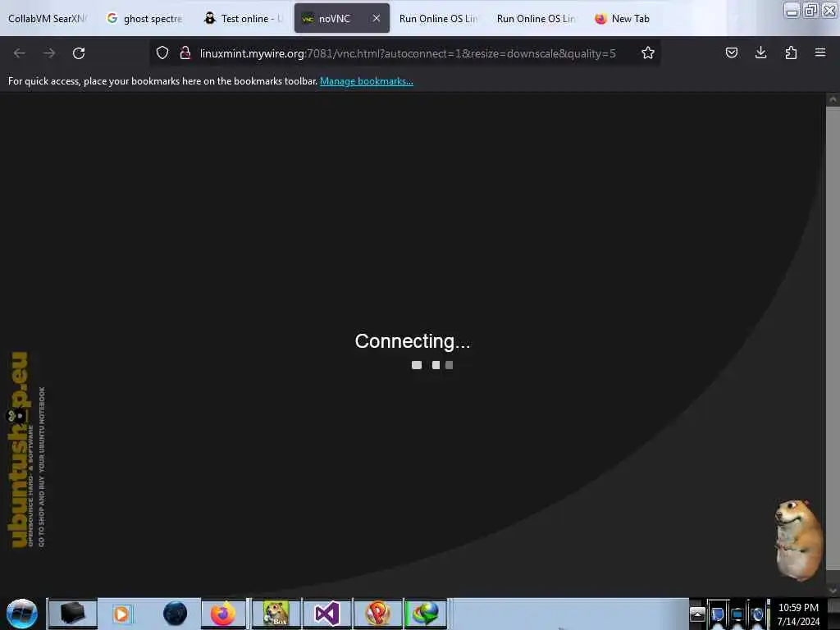Open the red P taskbar application
This screenshot has height=630, width=840.
[x=377, y=614]
